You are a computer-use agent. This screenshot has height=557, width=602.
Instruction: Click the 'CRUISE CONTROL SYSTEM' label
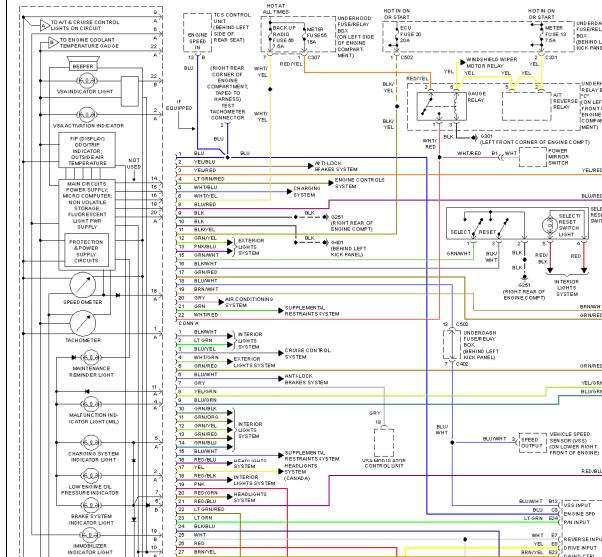[308, 354]
